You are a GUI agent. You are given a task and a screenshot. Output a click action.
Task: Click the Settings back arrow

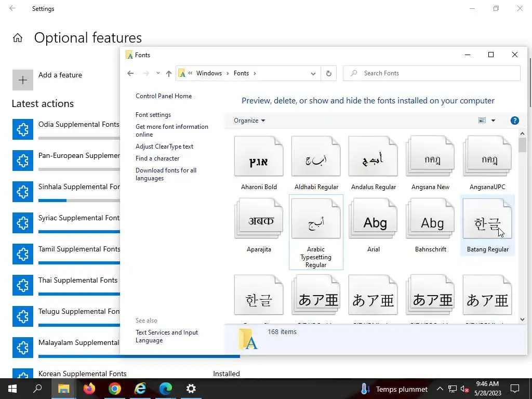[x=12, y=8]
